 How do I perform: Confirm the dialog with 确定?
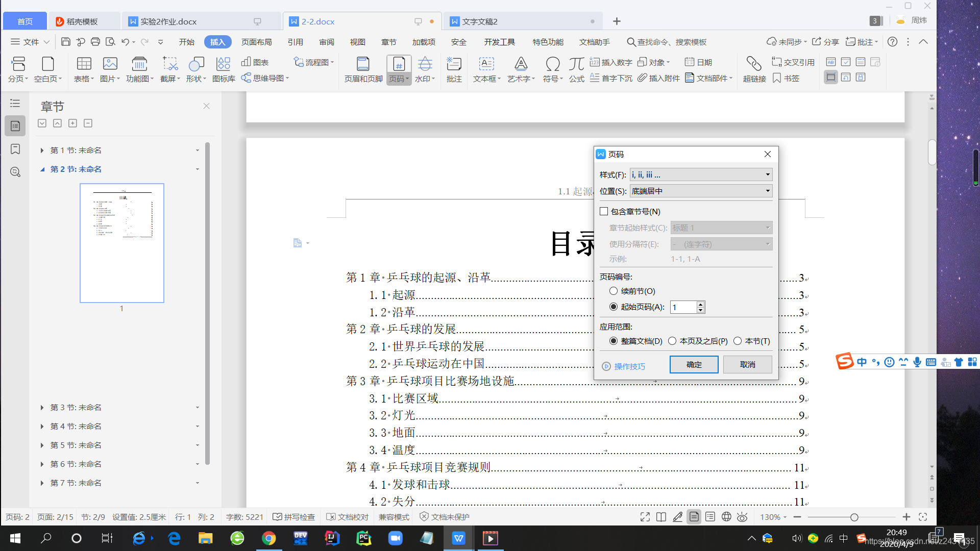[694, 364]
